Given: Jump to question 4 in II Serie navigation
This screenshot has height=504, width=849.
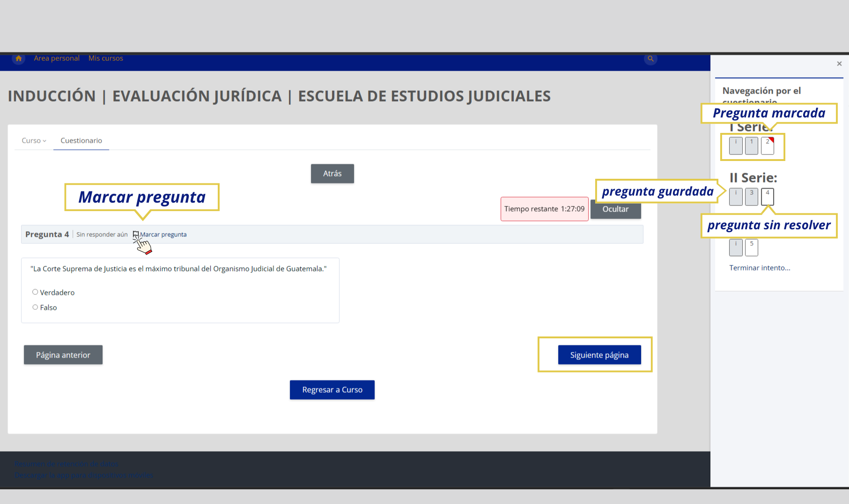Looking at the screenshot, I should 768,197.
